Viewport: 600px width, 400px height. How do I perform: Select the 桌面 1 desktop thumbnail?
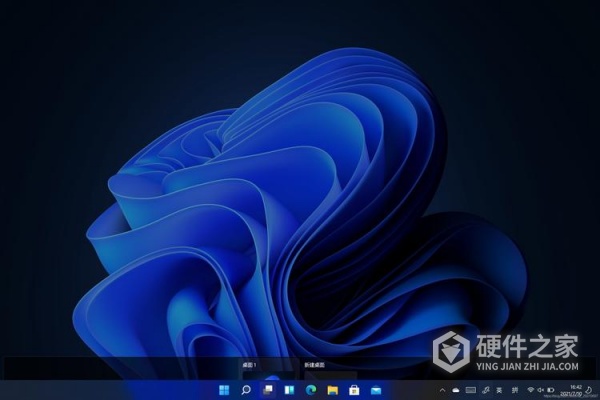[269, 369]
